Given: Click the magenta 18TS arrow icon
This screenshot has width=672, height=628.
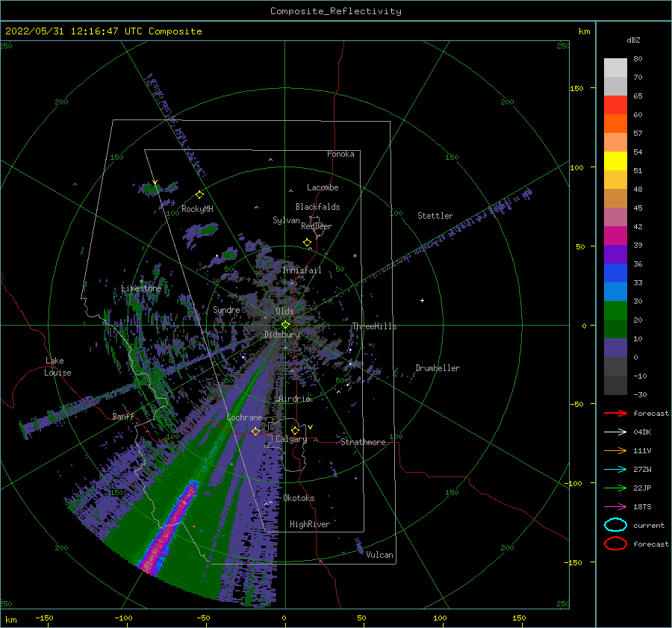Looking at the screenshot, I should pos(615,507).
